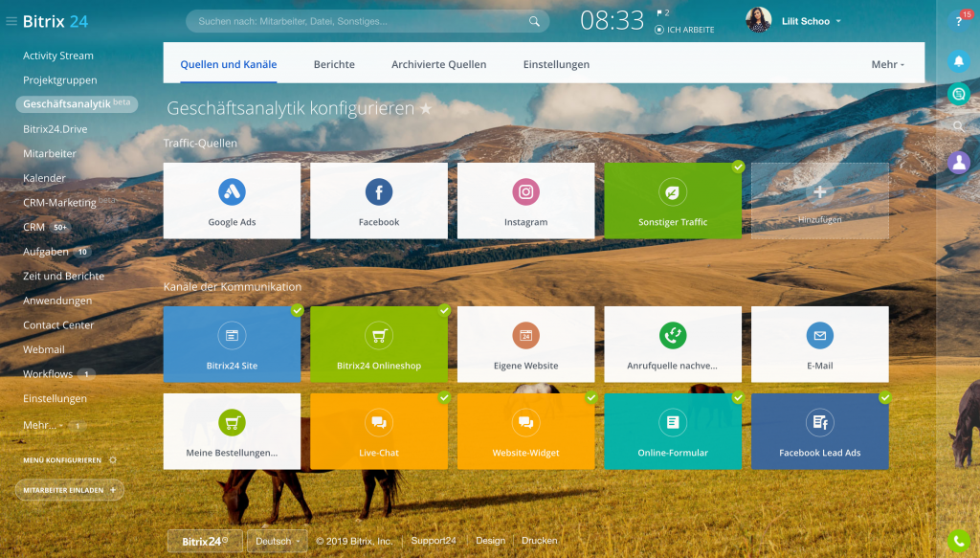Open the Design footer link
Image resolution: width=980 pixels, height=558 pixels.
click(490, 541)
